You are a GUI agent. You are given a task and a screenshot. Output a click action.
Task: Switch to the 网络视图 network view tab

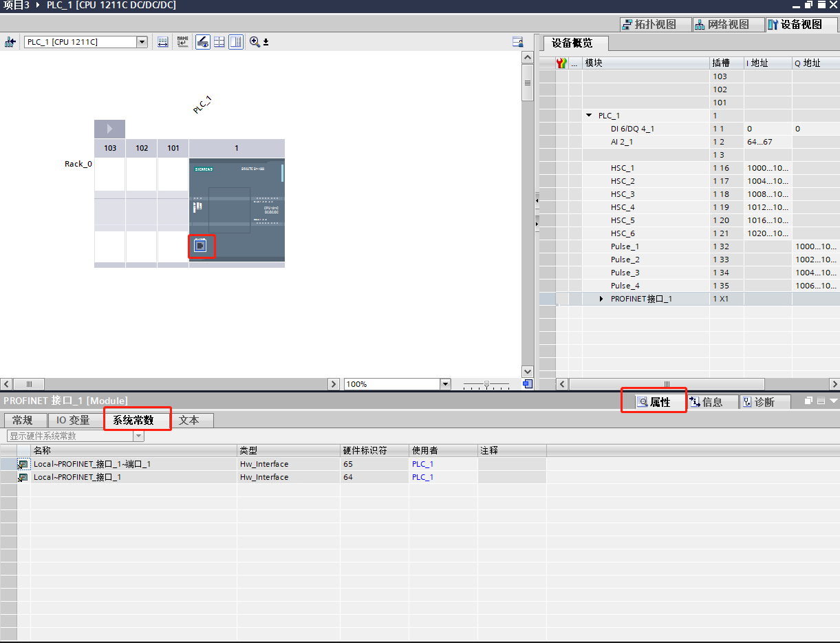tap(728, 25)
